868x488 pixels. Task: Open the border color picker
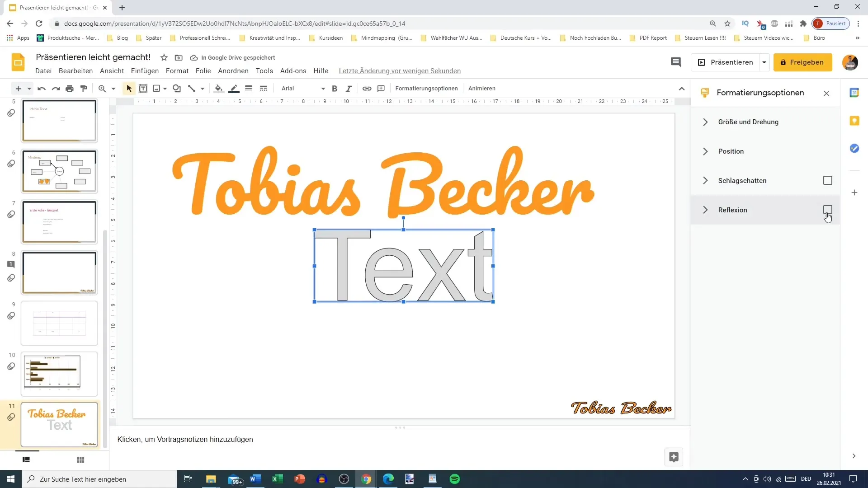234,89
